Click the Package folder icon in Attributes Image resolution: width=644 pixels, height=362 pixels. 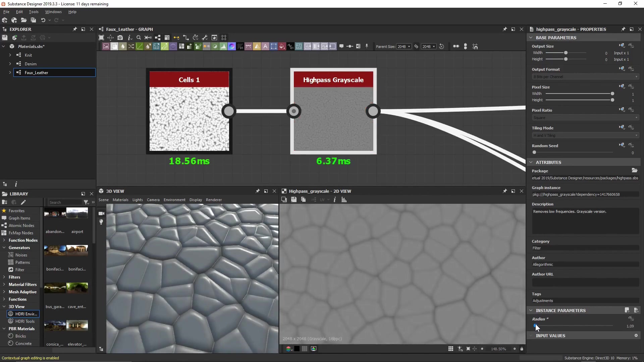634,171
